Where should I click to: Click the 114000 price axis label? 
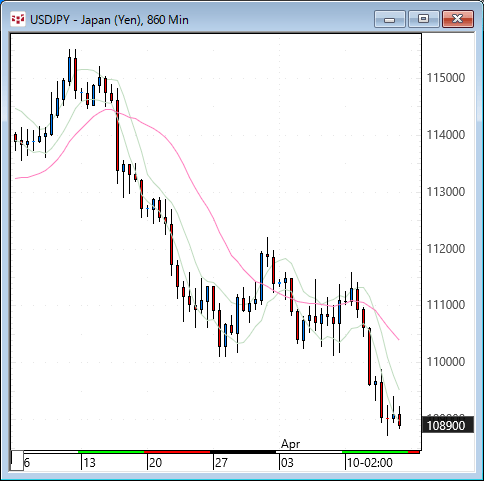(x=446, y=135)
